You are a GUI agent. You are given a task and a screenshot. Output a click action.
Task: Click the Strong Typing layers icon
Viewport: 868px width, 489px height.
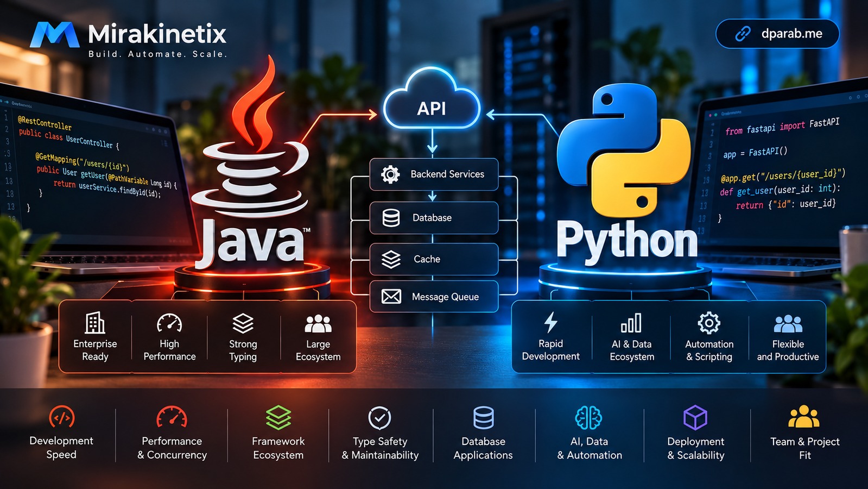243,323
